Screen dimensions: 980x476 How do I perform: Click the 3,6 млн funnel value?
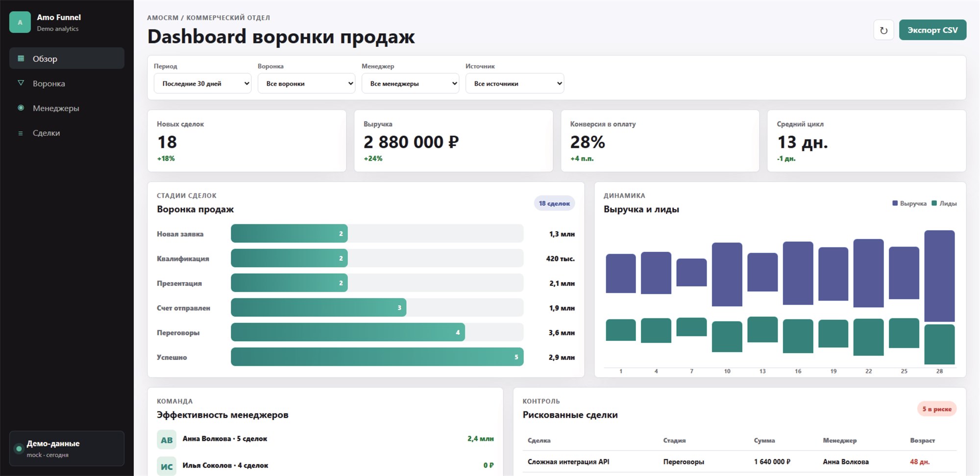coord(562,333)
